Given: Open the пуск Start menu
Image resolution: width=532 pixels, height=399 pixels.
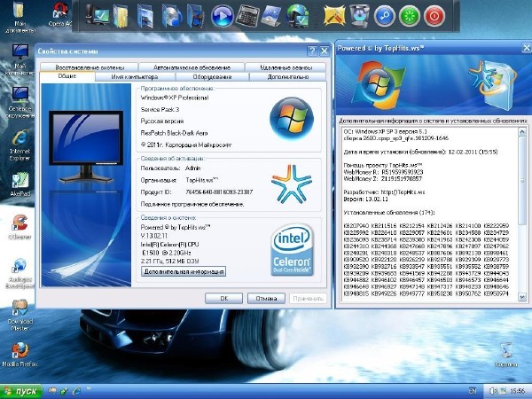Looking at the screenshot, I should (x=21, y=392).
